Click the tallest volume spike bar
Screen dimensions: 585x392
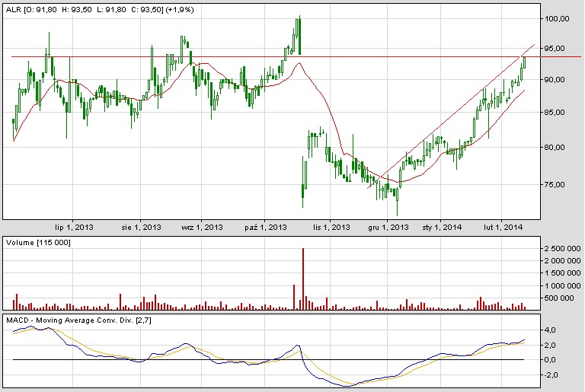pos(303,279)
